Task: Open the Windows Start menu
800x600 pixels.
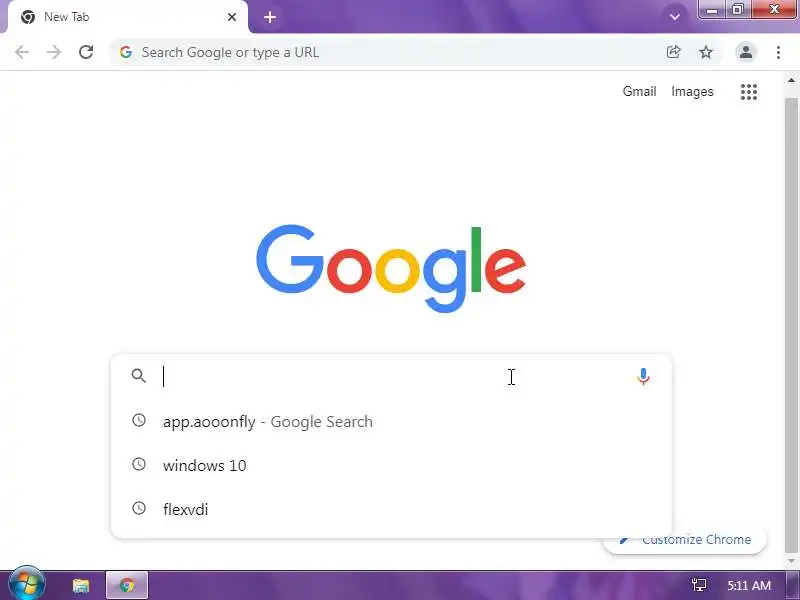Action: 27,584
